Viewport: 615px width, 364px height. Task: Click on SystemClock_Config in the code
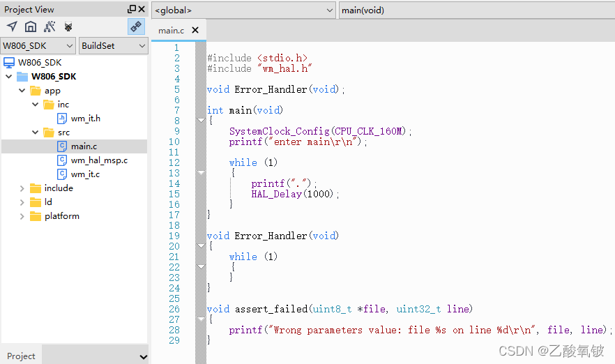[279, 131]
